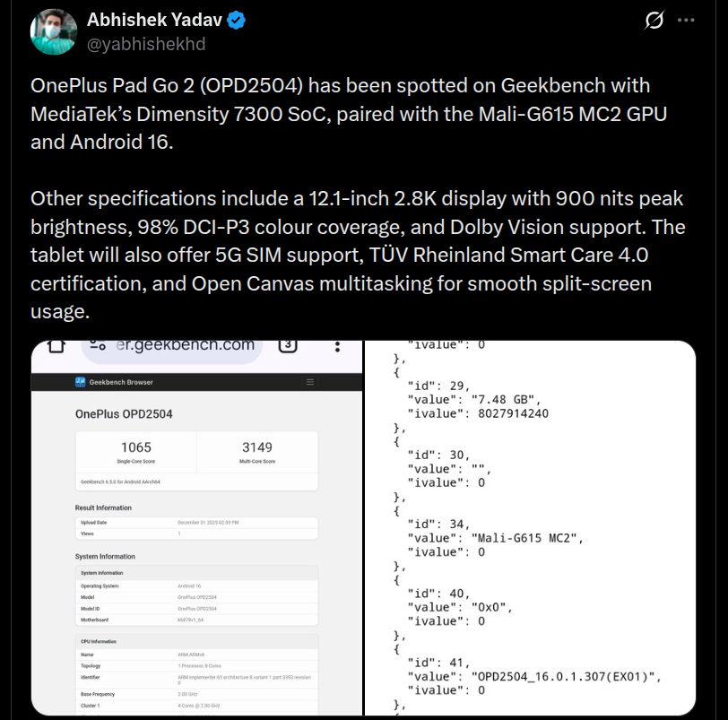The image size is (728, 720).
Task: Click the OnePlus OPD2504 heading
Action: pyautogui.click(x=124, y=414)
